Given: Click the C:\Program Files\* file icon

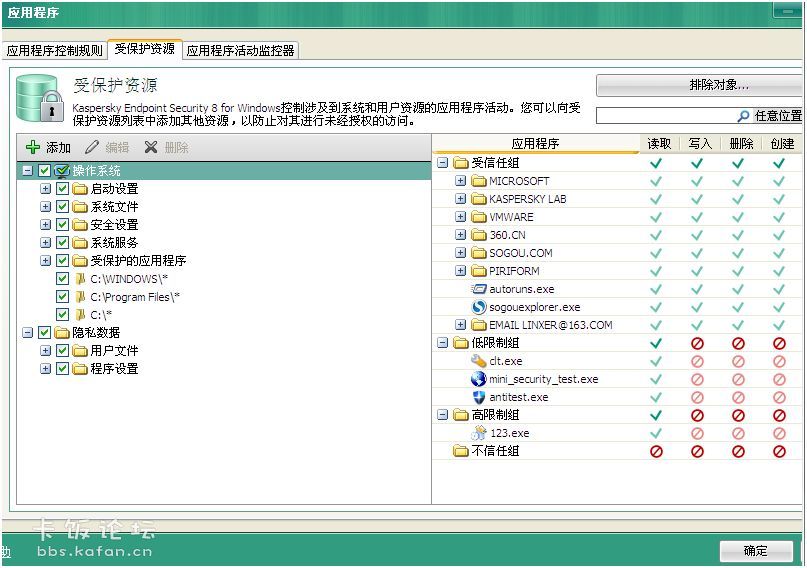Looking at the screenshot, I should click(x=80, y=297).
